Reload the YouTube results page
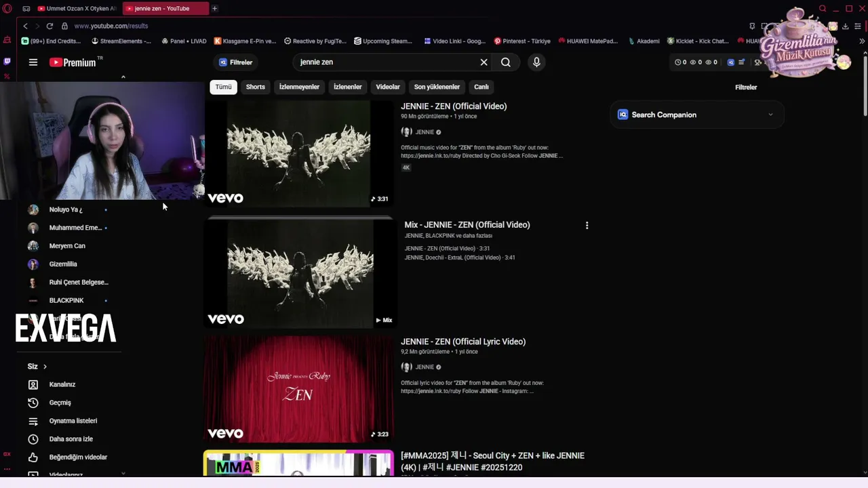The image size is (868, 488). click(x=50, y=26)
